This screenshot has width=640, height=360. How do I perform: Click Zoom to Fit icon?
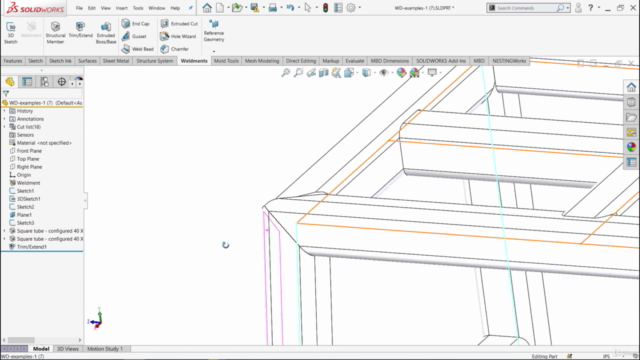[x=286, y=73]
